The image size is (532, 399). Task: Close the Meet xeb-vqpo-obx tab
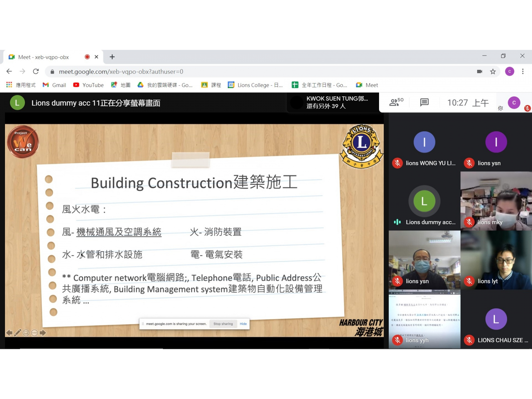[96, 57]
